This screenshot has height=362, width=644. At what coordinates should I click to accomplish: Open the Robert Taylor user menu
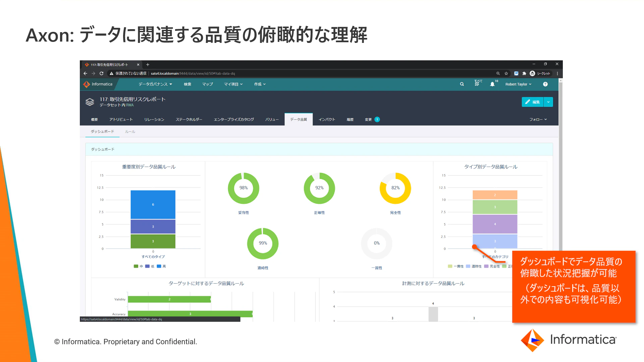(518, 84)
